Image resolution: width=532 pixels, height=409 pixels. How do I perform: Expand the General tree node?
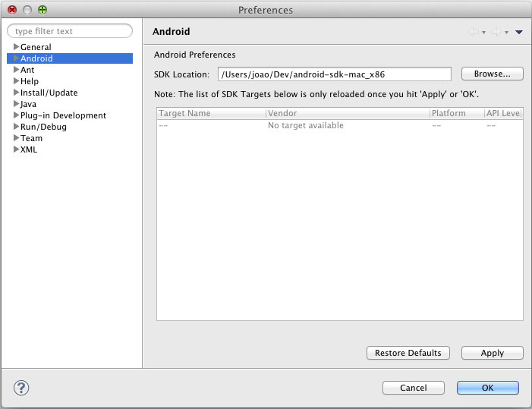[16, 47]
